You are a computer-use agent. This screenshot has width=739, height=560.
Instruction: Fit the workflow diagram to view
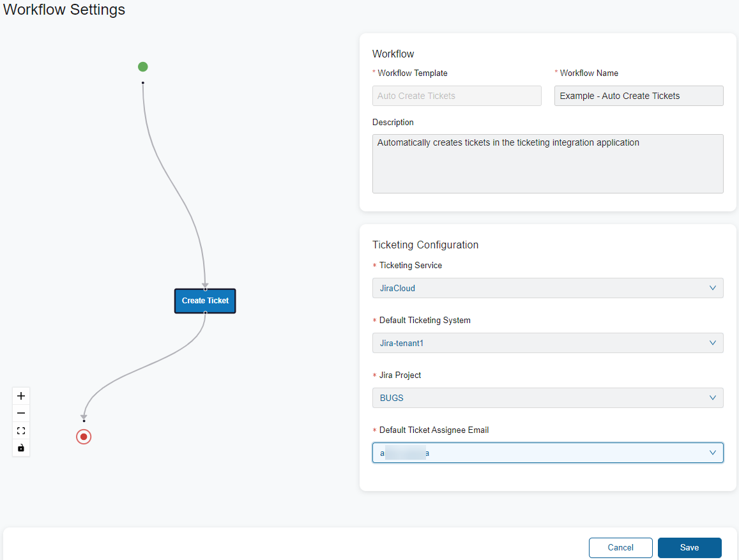[x=21, y=431]
